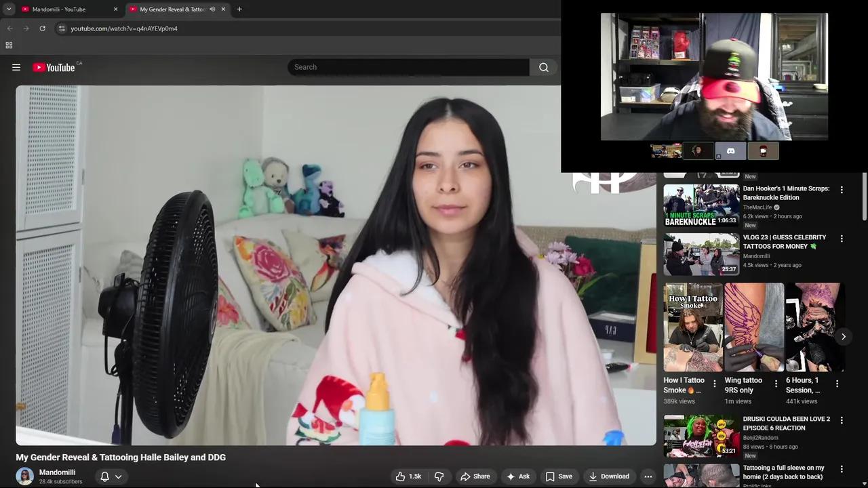Click the Share button
Image resolution: width=868 pixels, height=488 pixels.
pos(475,476)
